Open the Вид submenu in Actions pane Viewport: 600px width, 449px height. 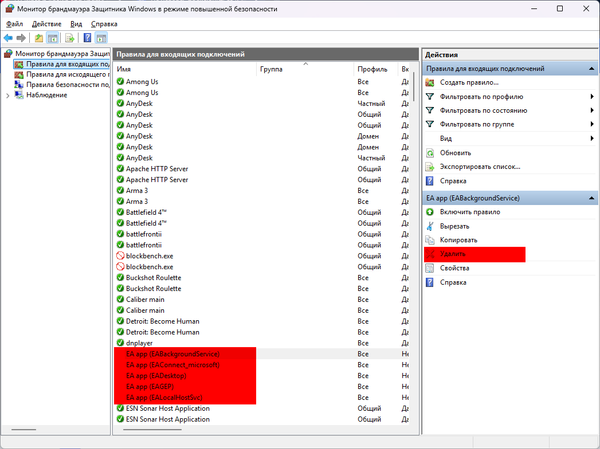[x=510, y=138]
